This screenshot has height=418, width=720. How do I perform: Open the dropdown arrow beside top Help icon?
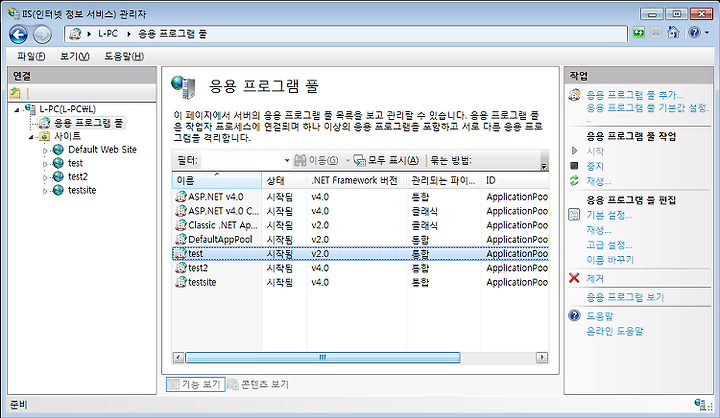[707, 33]
